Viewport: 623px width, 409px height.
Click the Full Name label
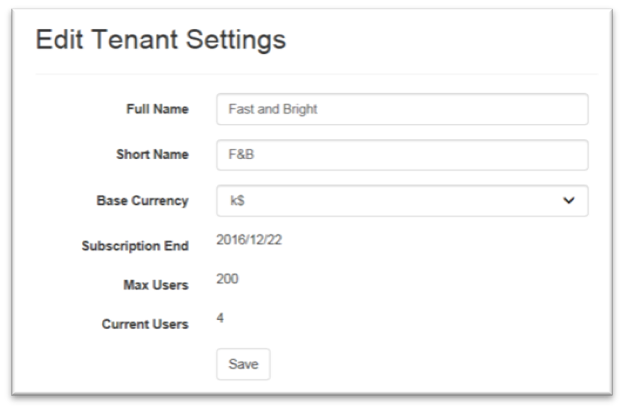[x=157, y=109]
